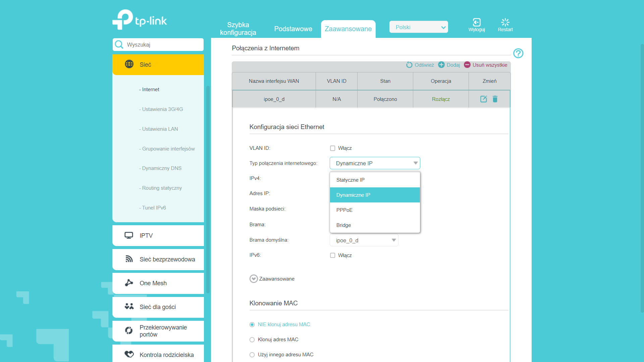The image size is (644, 362).
Task: Edit the ipoe_0_d WAN interface entry
Action: [483, 99]
